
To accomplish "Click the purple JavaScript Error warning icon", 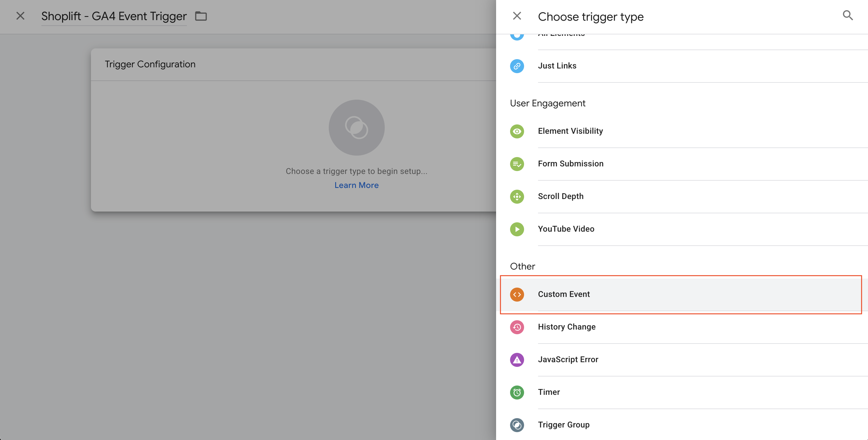I will (x=516, y=360).
